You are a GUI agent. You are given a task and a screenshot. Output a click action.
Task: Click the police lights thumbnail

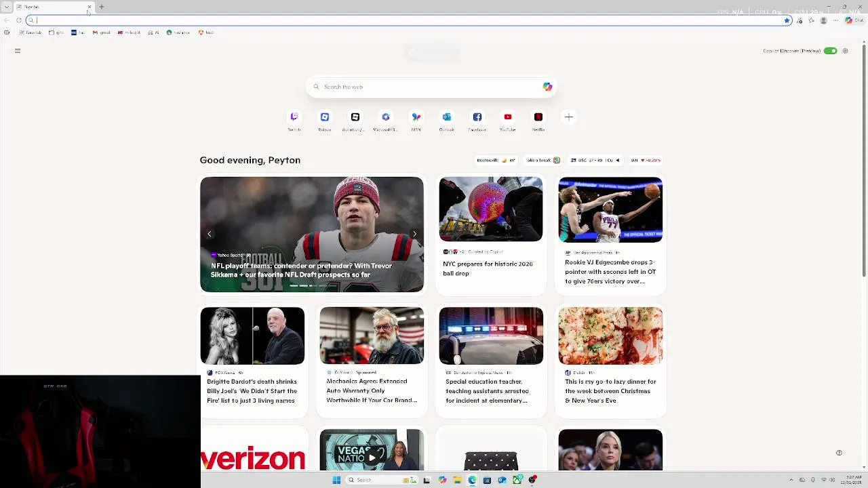point(491,335)
